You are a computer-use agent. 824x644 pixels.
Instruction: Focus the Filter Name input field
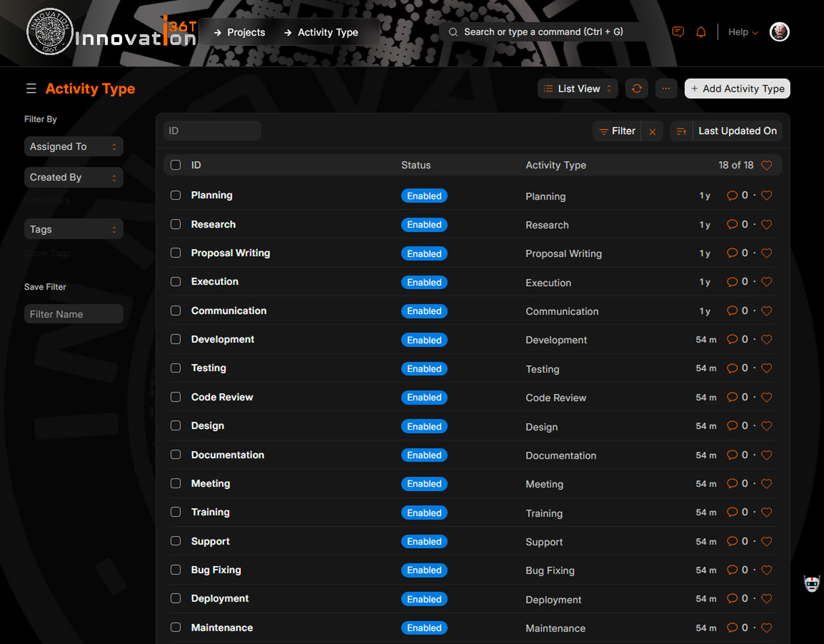[73, 314]
